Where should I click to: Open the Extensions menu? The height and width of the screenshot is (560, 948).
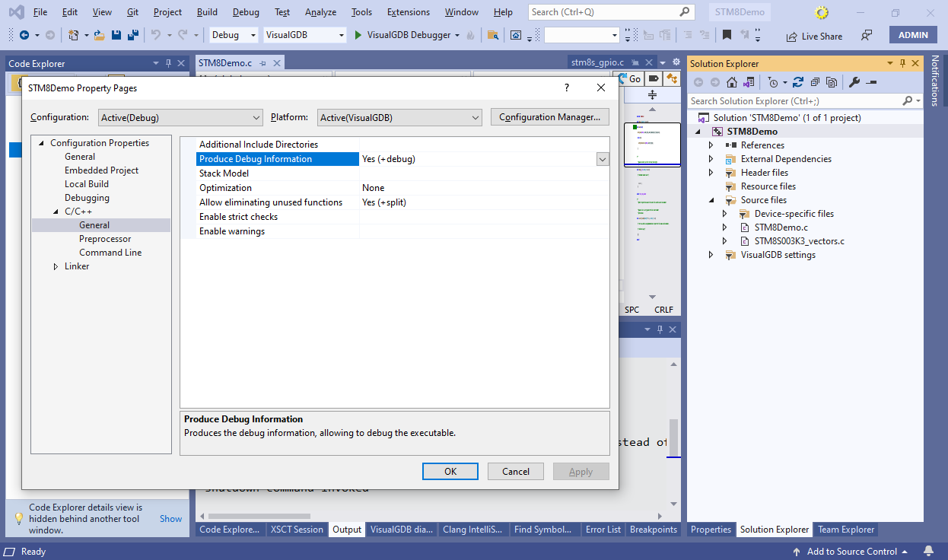[408, 12]
